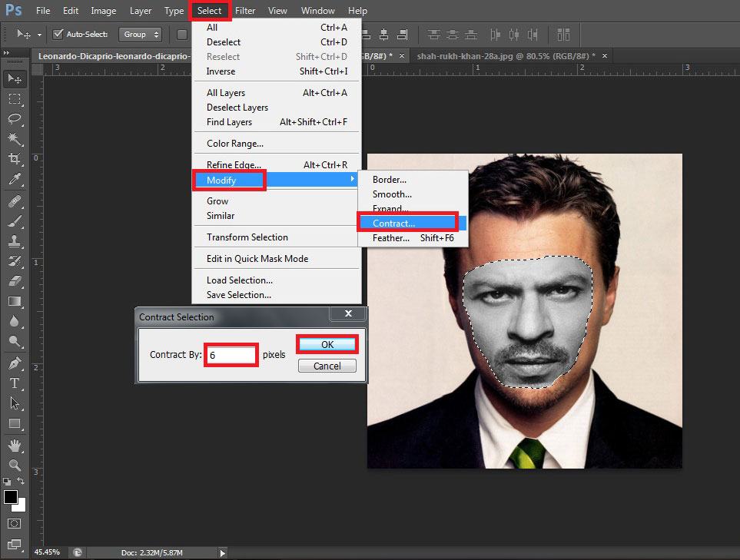This screenshot has height=560, width=740.
Task: Open Move tool preset picker arrow
Action: 39,35
